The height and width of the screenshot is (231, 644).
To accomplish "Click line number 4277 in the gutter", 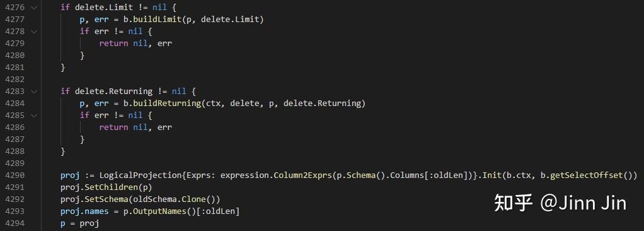I will 14,20.
